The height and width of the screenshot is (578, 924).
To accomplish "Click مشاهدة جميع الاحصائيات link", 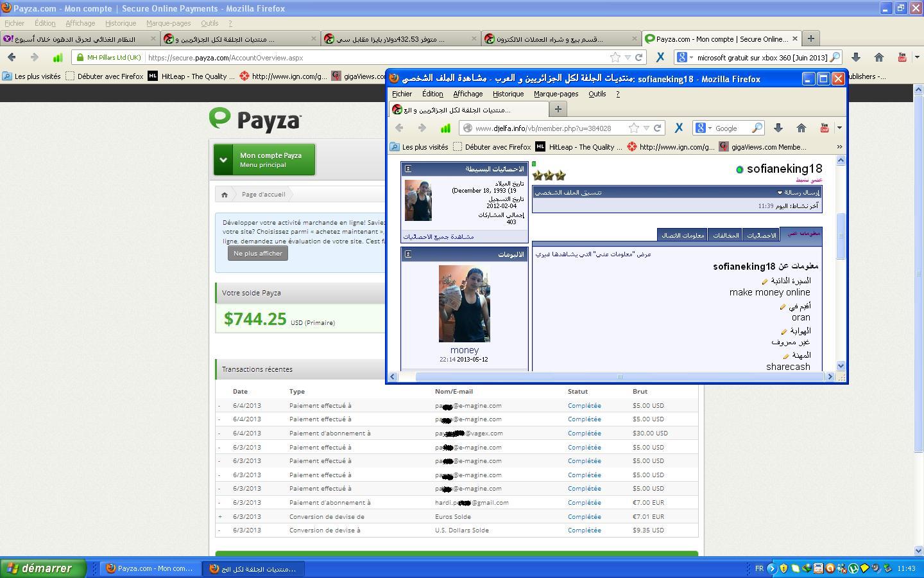I will tap(438, 237).
